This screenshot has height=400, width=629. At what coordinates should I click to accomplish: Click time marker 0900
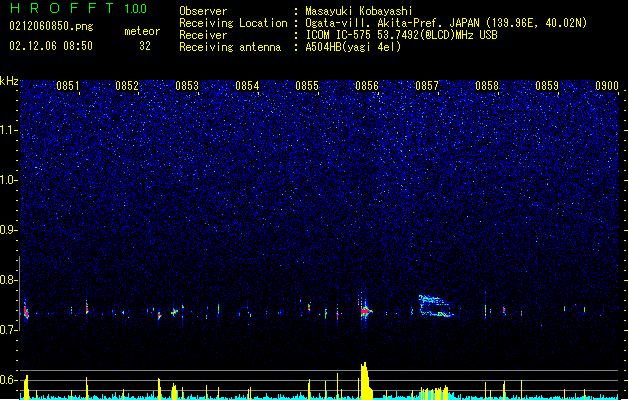click(x=607, y=86)
